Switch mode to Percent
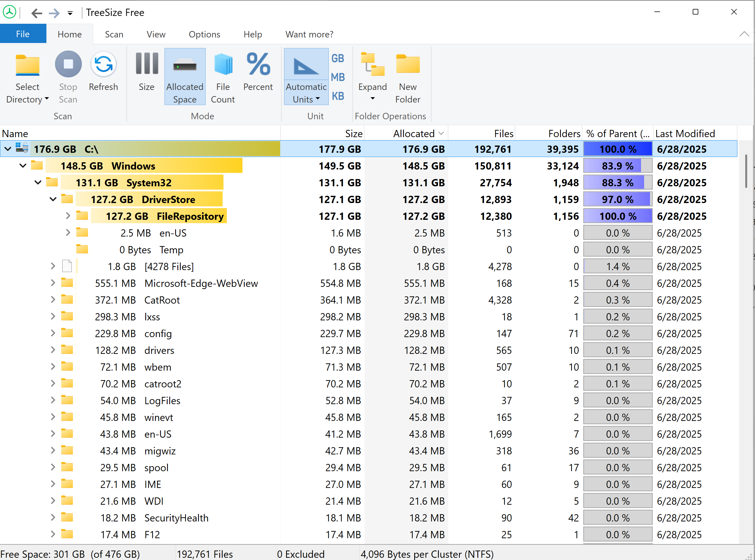The width and height of the screenshot is (755, 560). 258,72
